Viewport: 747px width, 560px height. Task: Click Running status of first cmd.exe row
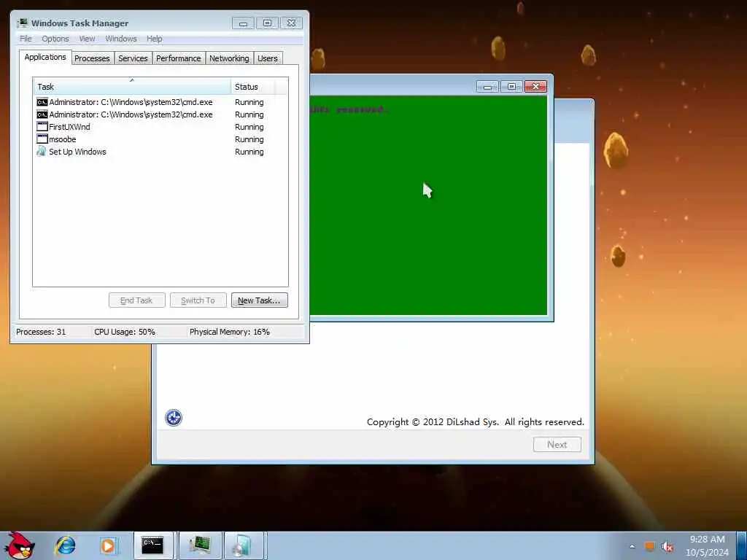coord(249,102)
